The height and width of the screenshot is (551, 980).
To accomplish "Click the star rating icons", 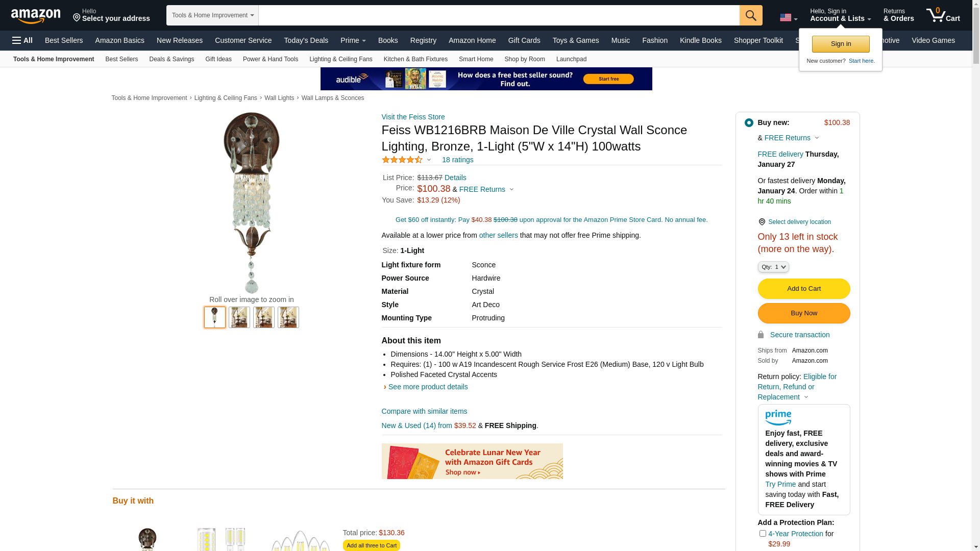I will 402,160.
